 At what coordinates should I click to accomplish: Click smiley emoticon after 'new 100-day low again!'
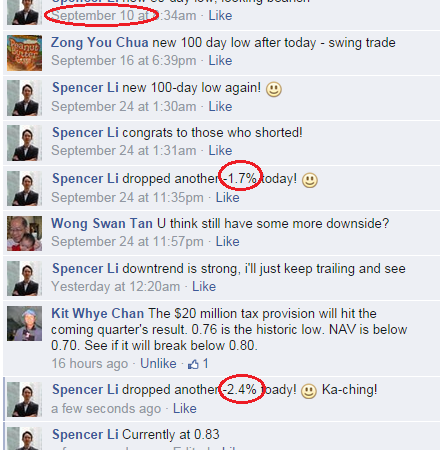[274, 89]
